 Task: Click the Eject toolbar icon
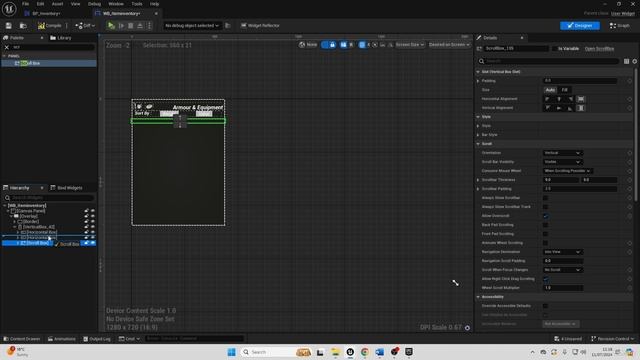(x=140, y=26)
